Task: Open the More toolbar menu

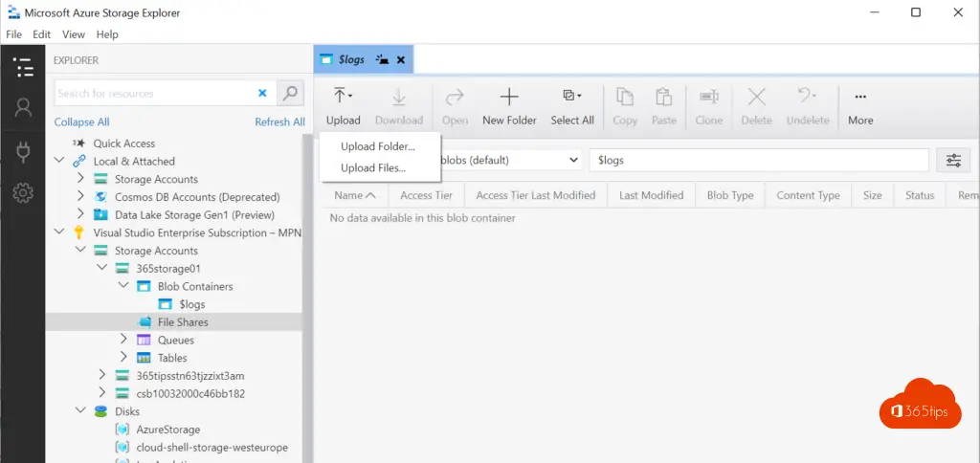Action: click(860, 106)
